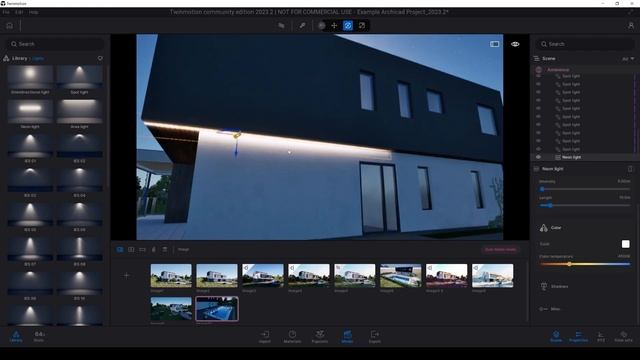Select the material picker eyedropper tool
This screenshot has width=640, height=360.
click(302, 26)
